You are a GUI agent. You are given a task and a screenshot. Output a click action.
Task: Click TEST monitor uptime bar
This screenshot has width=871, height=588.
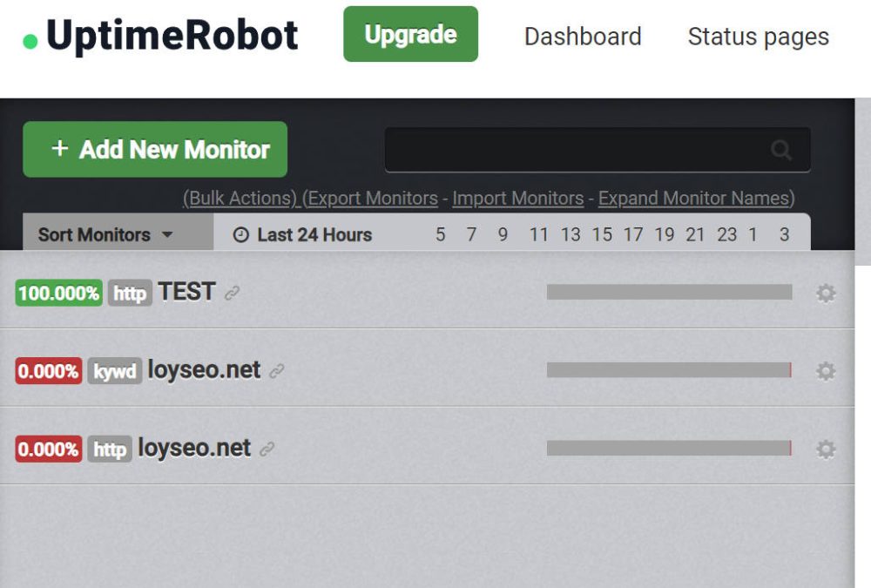(x=669, y=292)
